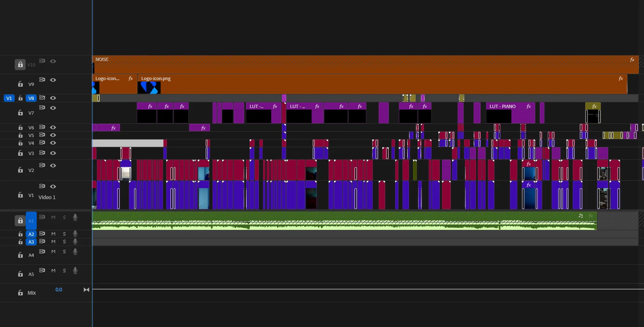Toggle lock on the Mix track
The height and width of the screenshot is (327, 644).
[20, 293]
